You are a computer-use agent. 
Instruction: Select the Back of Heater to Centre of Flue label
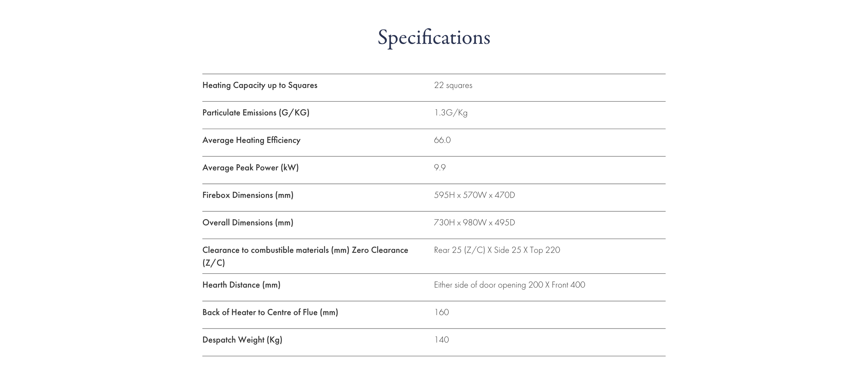point(270,312)
